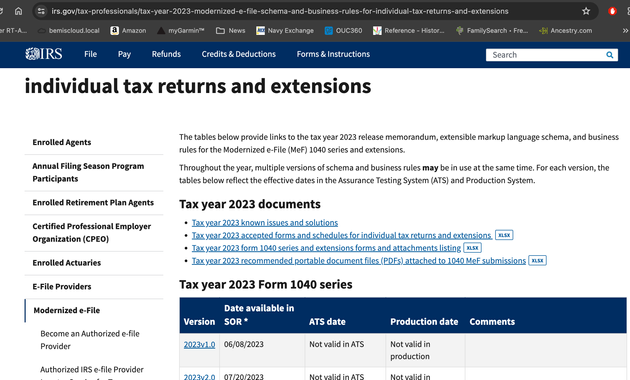
Task: Open the Pay menu
Action: [x=124, y=54]
